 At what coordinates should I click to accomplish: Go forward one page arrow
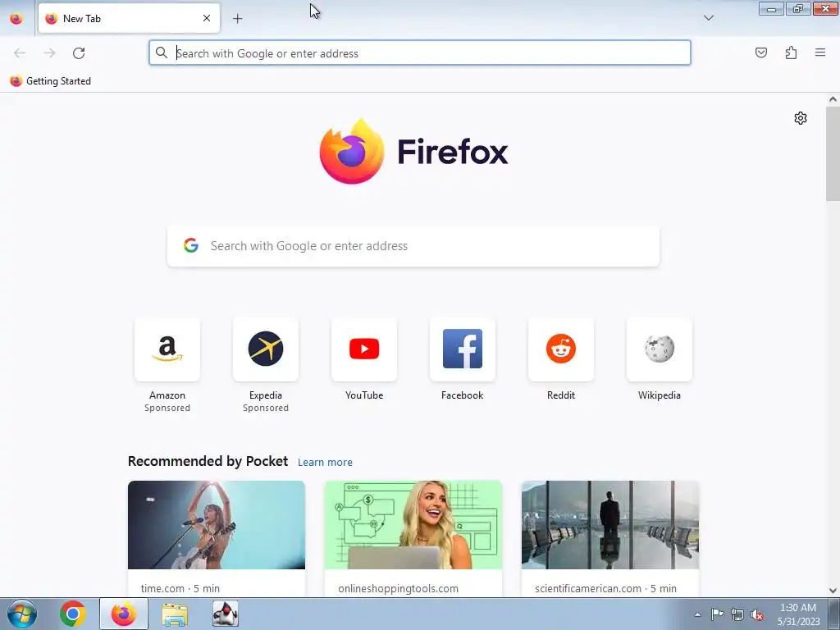(x=49, y=53)
